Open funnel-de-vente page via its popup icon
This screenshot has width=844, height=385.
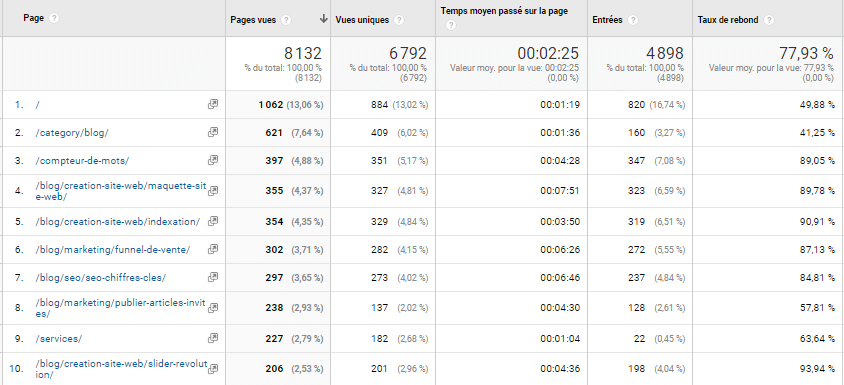click(x=213, y=249)
